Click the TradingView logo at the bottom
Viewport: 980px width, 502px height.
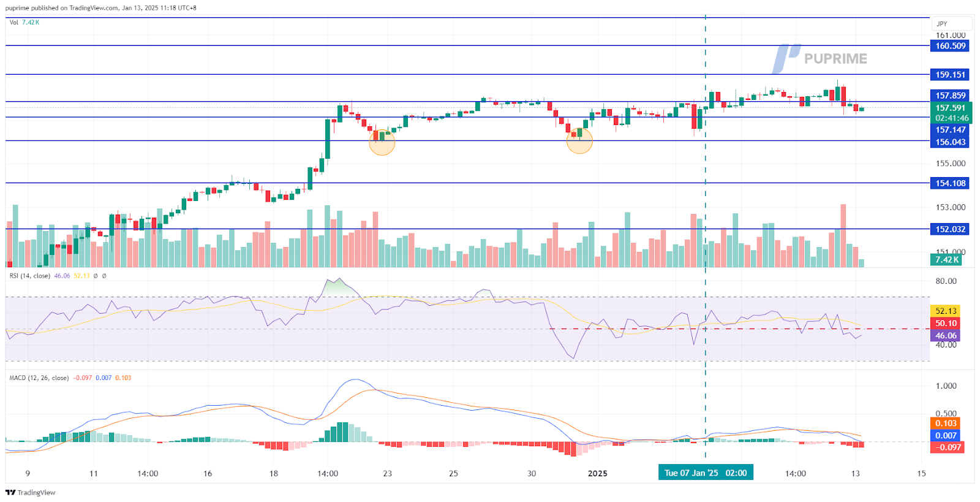click(31, 492)
